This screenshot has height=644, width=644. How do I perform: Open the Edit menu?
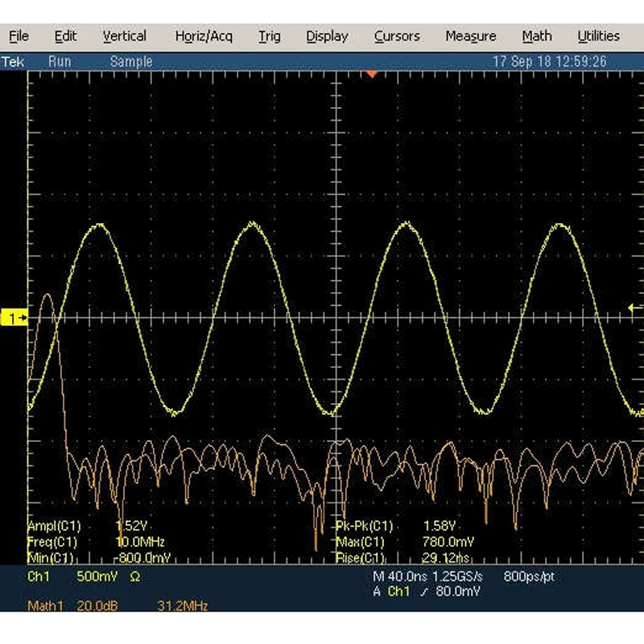(x=65, y=36)
